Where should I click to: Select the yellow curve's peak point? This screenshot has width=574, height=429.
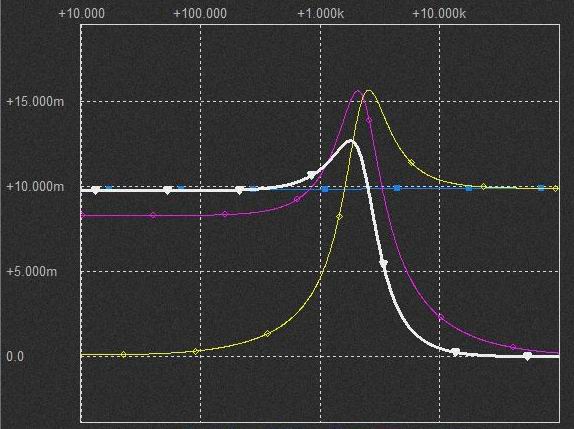[x=369, y=91]
